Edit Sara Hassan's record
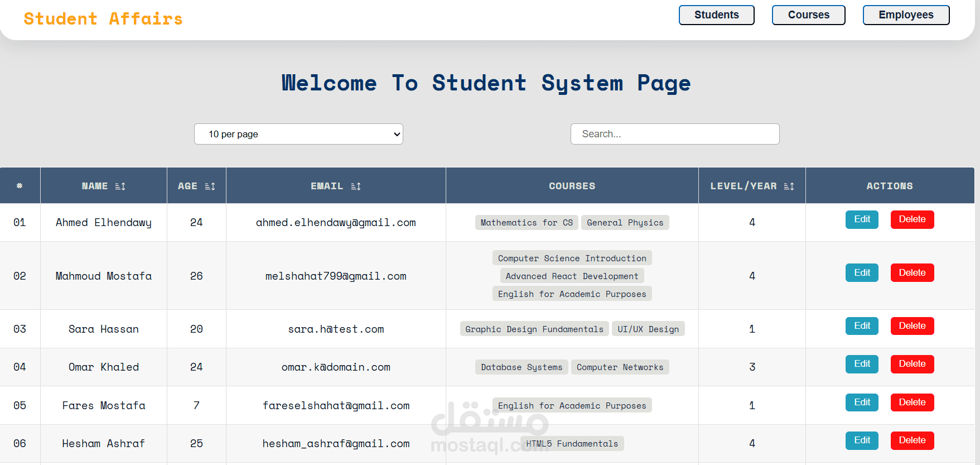980x465 pixels. pos(862,326)
